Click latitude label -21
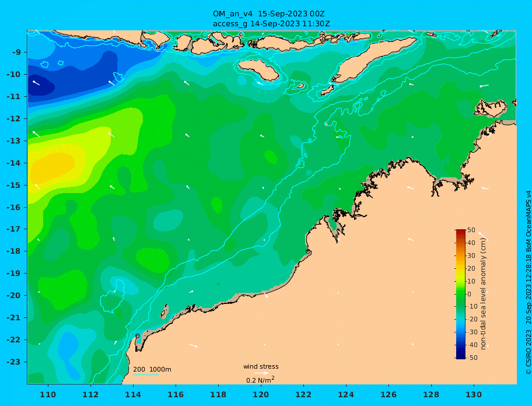Image resolution: width=532 pixels, height=406 pixels. 14,317
